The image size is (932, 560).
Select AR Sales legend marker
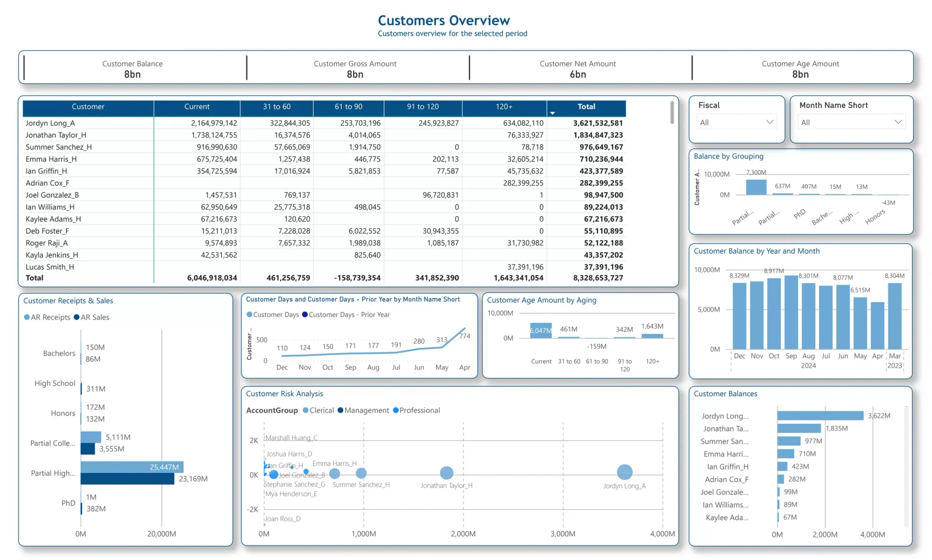(x=77, y=317)
